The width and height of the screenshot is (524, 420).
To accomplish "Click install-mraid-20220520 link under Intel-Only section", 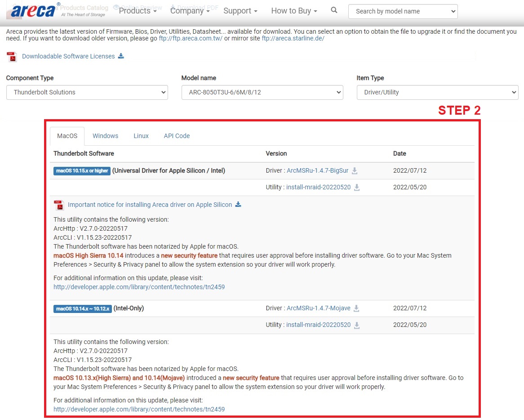I will pyautogui.click(x=319, y=325).
